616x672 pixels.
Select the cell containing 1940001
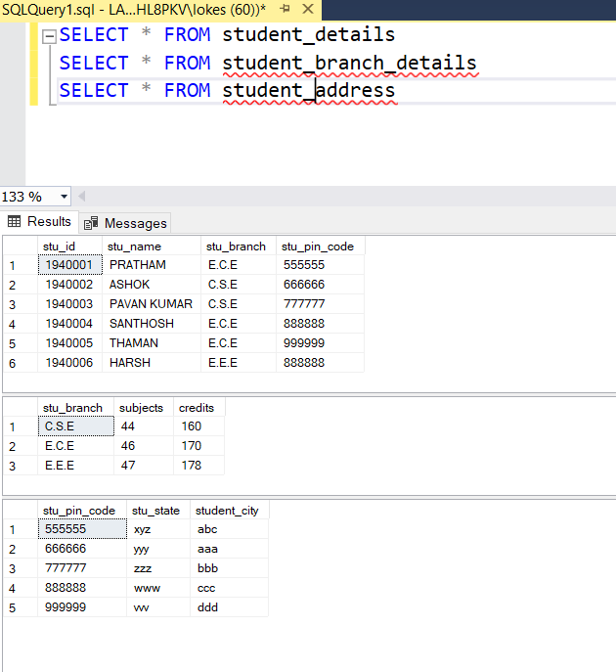pyautogui.click(x=69, y=265)
